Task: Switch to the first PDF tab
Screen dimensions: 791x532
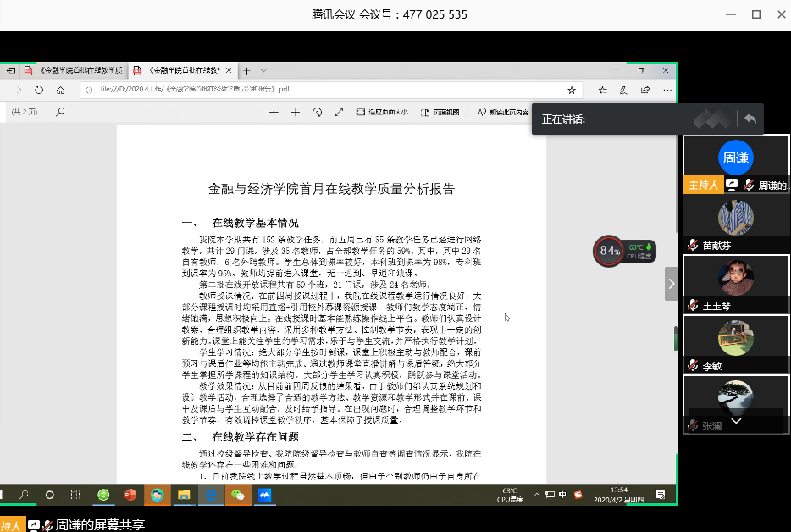Action: point(75,70)
